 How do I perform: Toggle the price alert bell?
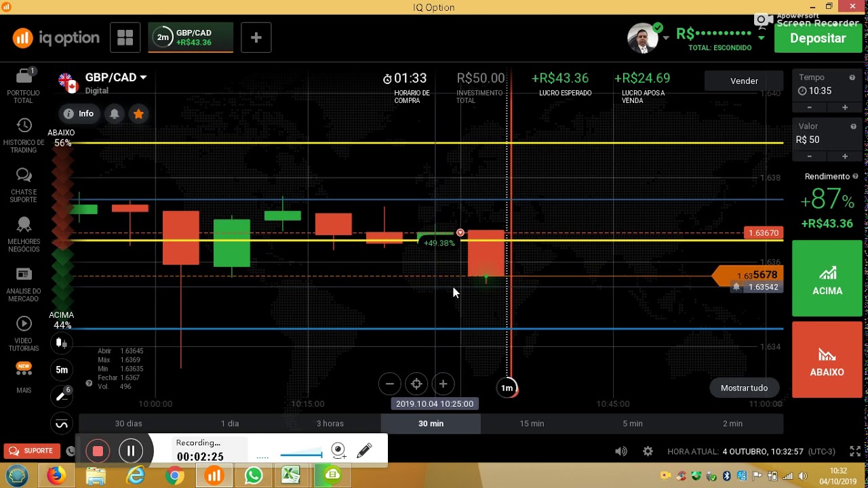(115, 114)
